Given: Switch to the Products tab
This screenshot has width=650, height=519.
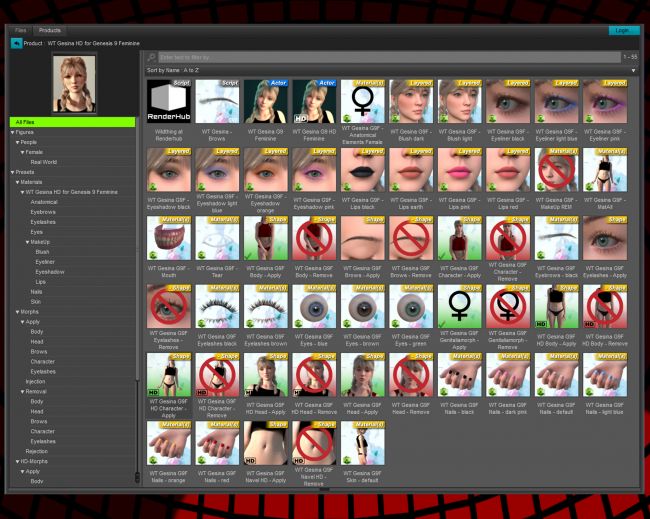Looking at the screenshot, I should pyautogui.click(x=50, y=31).
